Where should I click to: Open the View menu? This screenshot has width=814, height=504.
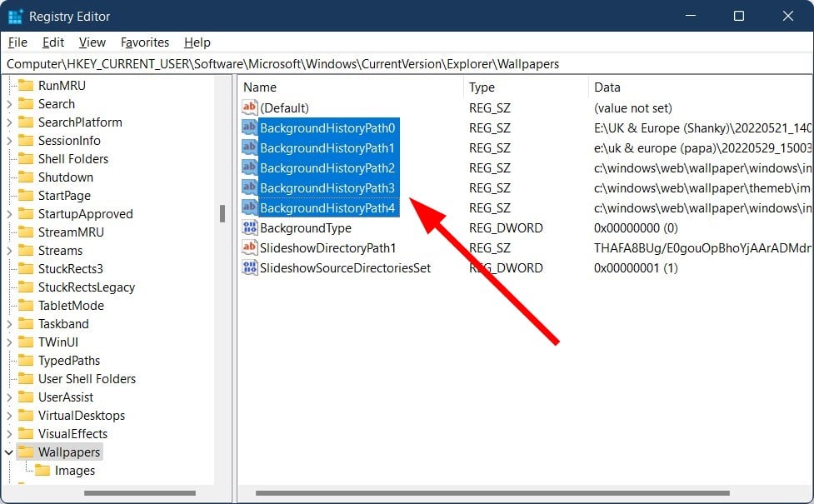click(x=92, y=42)
